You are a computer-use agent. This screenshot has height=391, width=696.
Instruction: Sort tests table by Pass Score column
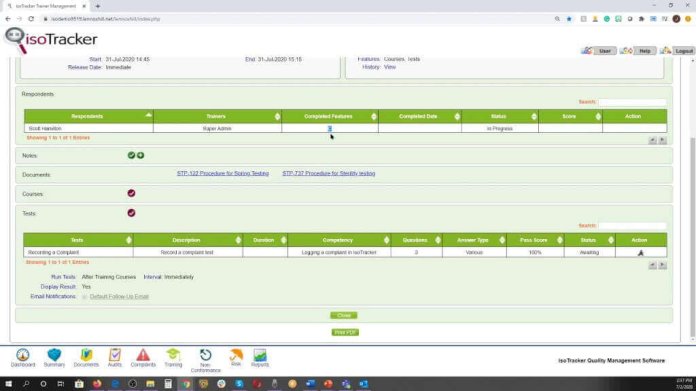coord(535,240)
